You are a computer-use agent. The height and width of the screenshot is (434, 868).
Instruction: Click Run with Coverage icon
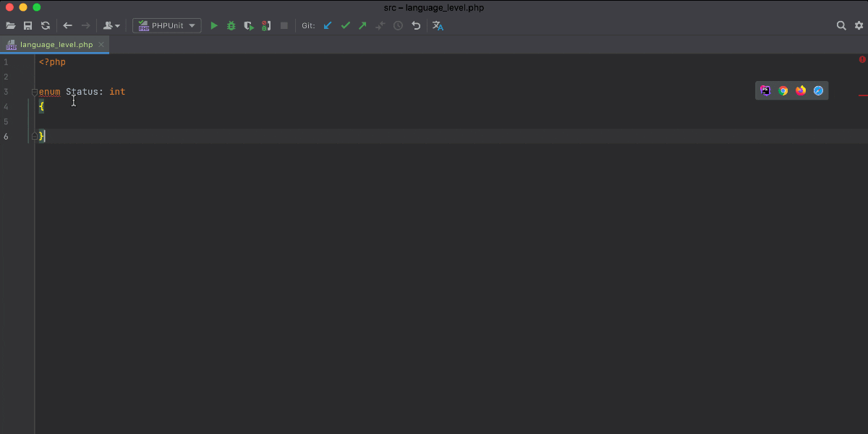point(249,25)
